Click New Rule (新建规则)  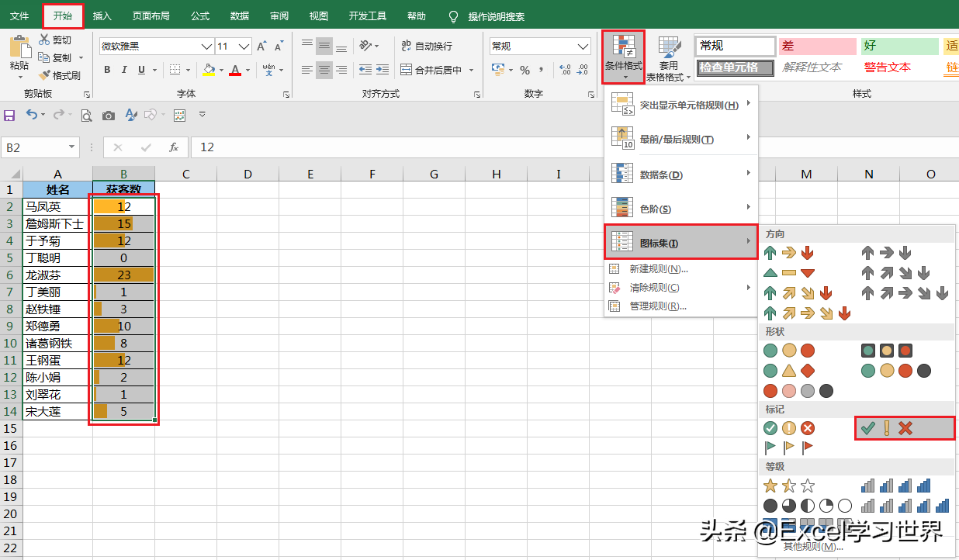pyautogui.click(x=681, y=268)
